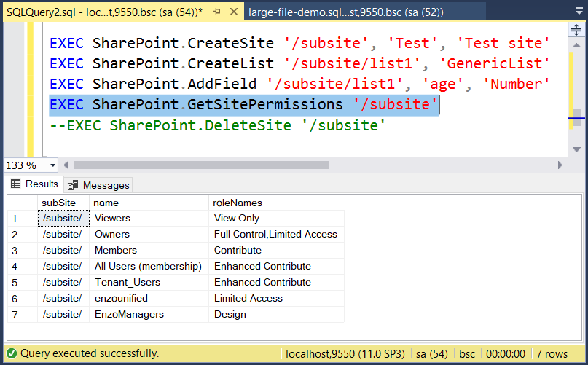
Task: Click in the CreateList code line
Action: pos(300,63)
